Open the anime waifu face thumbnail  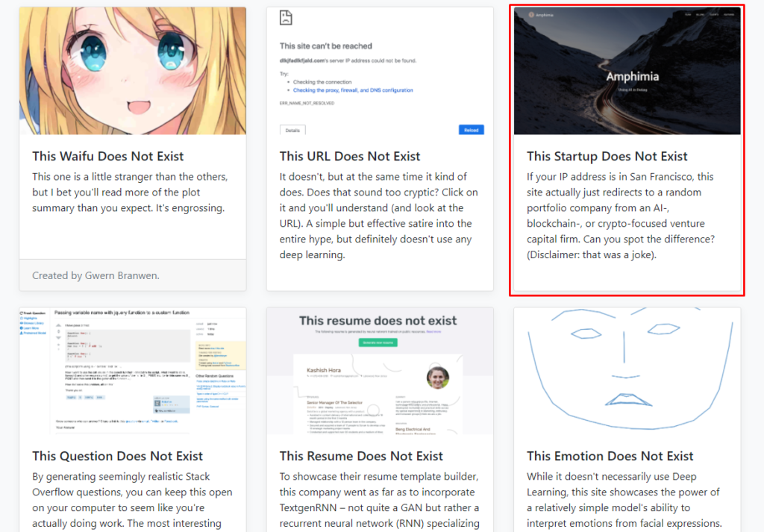tap(133, 71)
